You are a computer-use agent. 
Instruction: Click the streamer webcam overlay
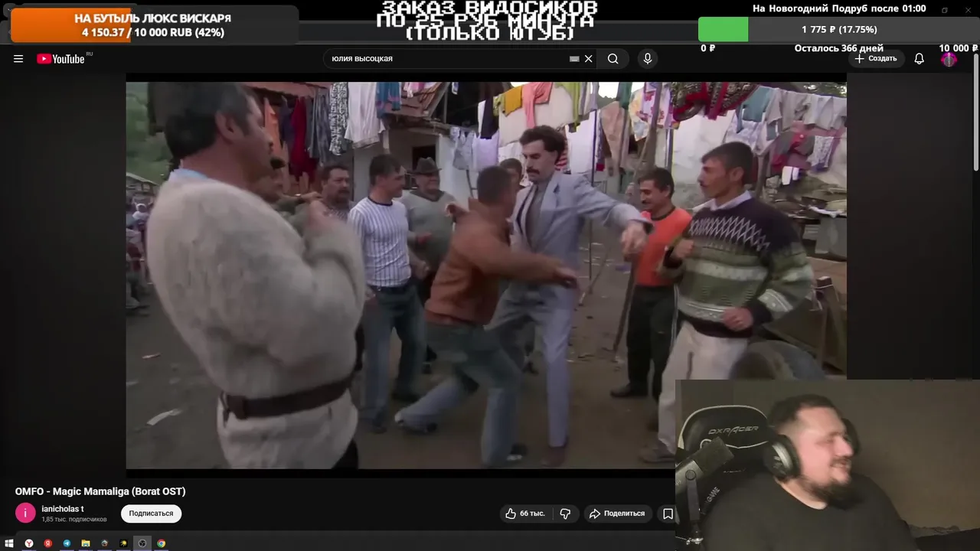click(x=828, y=465)
